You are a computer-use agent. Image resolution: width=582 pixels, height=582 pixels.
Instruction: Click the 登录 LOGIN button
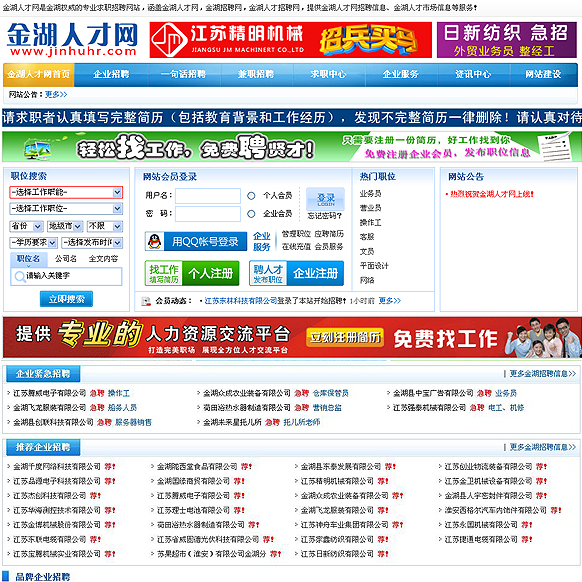click(326, 199)
